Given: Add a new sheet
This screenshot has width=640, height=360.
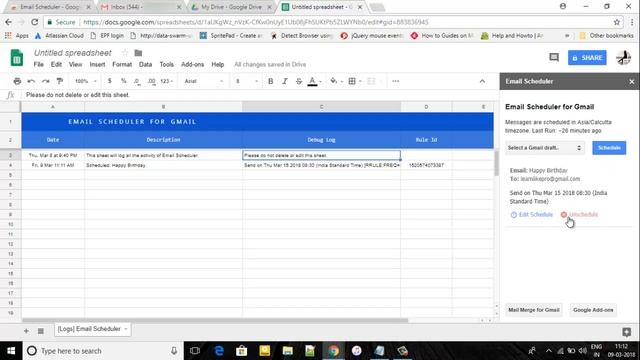Looking at the screenshot, I should 26,331.
